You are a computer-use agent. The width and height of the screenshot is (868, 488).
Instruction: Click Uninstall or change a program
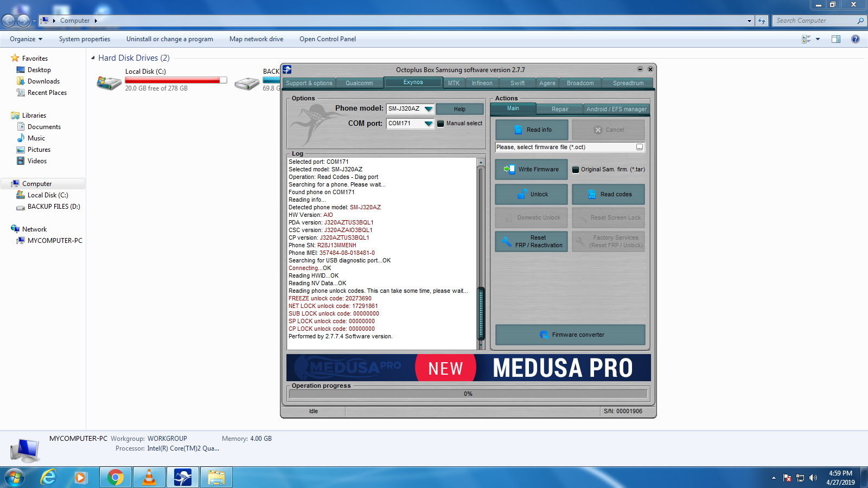pyautogui.click(x=170, y=39)
